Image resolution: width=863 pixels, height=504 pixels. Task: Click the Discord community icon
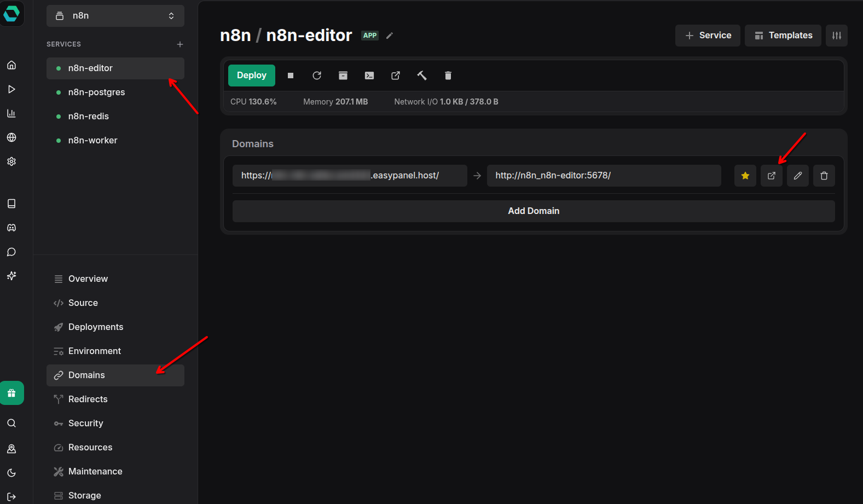tap(11, 228)
